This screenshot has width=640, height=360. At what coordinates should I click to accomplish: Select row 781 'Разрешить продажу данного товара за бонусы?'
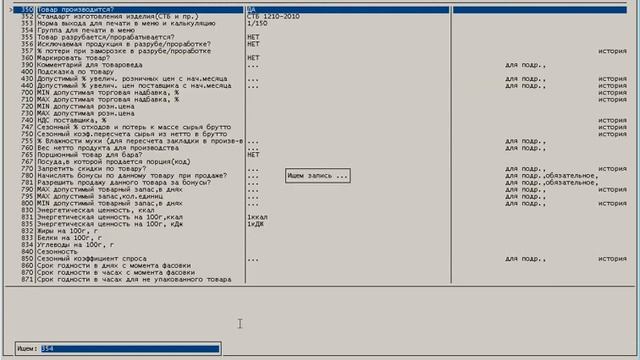tap(320, 182)
